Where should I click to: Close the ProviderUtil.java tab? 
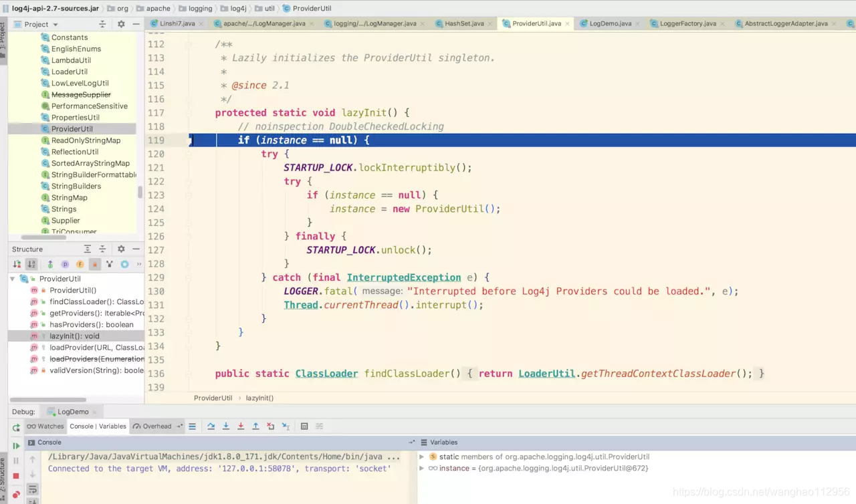568,23
